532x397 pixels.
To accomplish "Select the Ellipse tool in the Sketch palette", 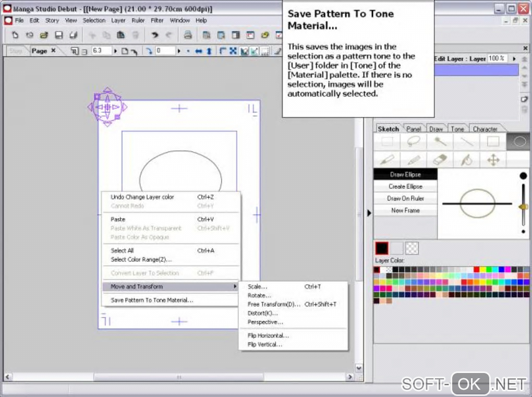I will [519, 141].
